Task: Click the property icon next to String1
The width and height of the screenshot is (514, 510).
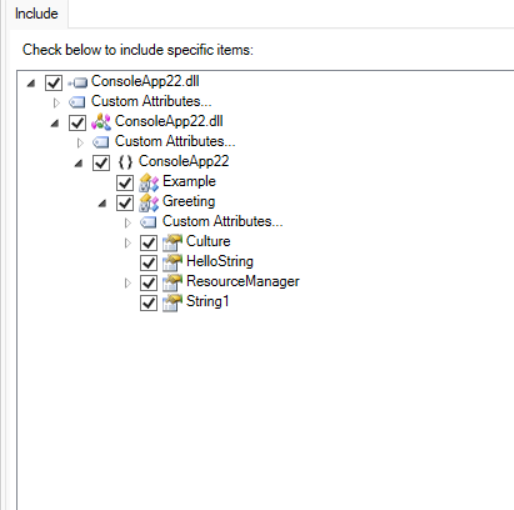Action: [x=172, y=302]
